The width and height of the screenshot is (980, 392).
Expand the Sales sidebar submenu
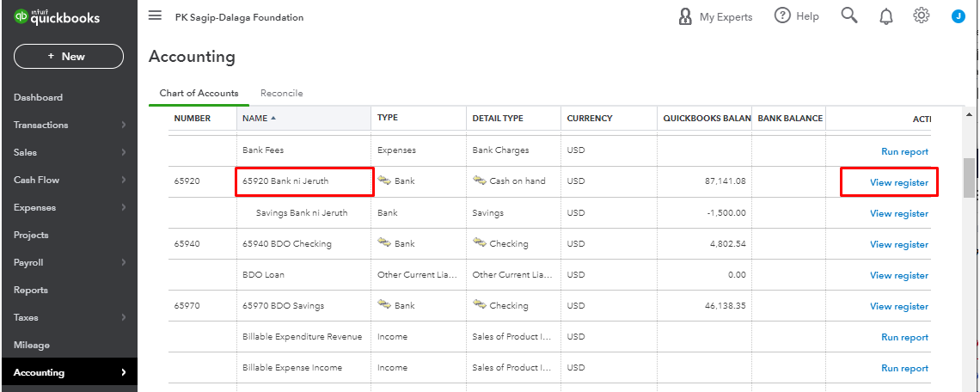[x=123, y=152]
